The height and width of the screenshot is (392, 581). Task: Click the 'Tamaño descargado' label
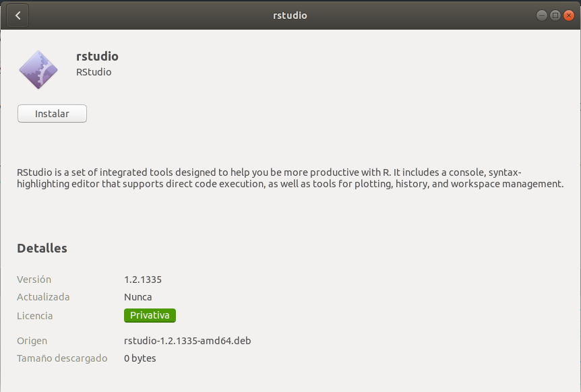(x=62, y=358)
